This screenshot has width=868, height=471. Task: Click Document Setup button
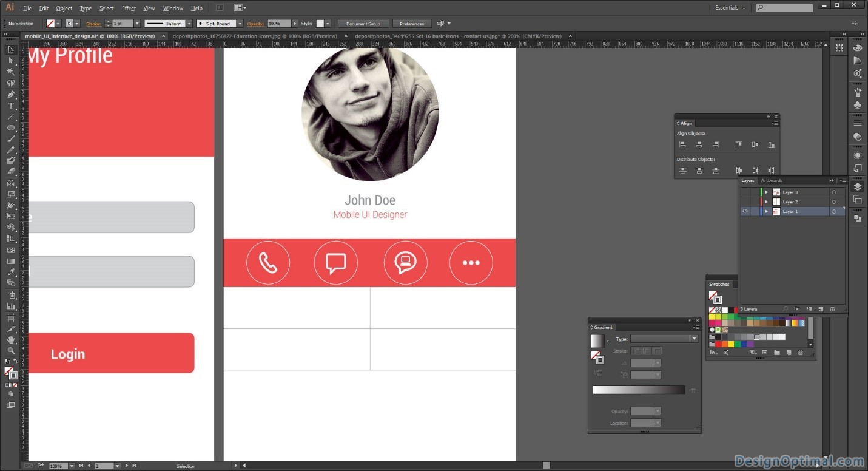(x=363, y=24)
